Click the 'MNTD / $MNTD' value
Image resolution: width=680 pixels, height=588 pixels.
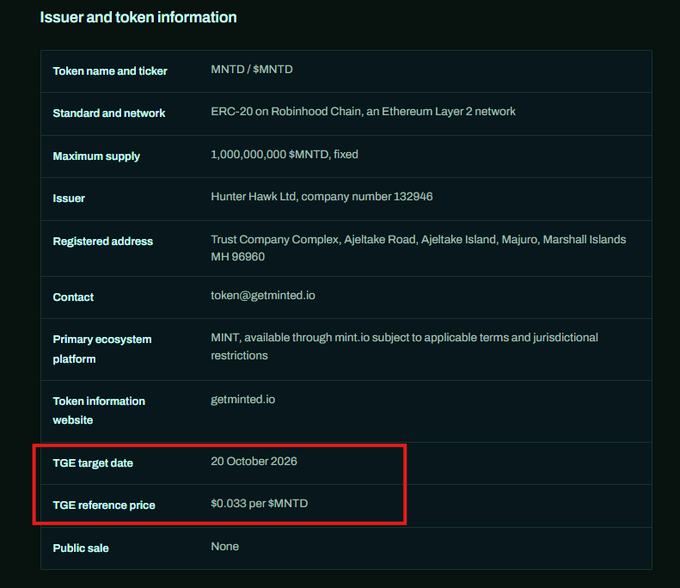(x=252, y=69)
